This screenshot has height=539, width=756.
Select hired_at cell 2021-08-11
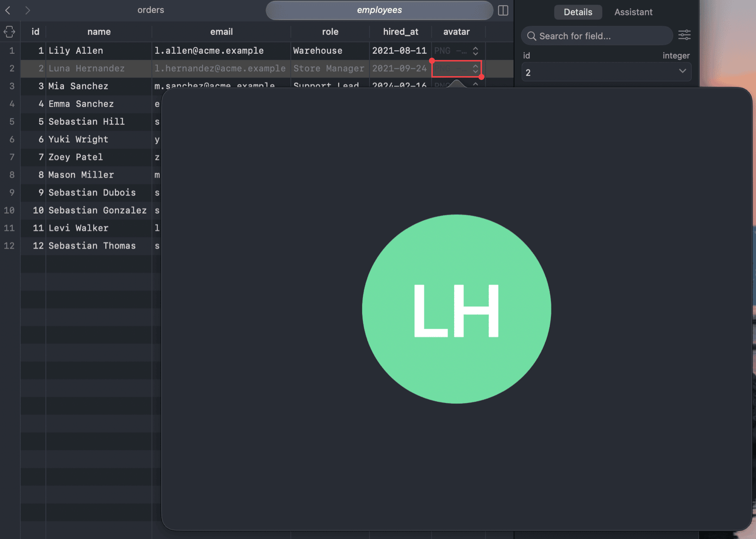point(400,51)
